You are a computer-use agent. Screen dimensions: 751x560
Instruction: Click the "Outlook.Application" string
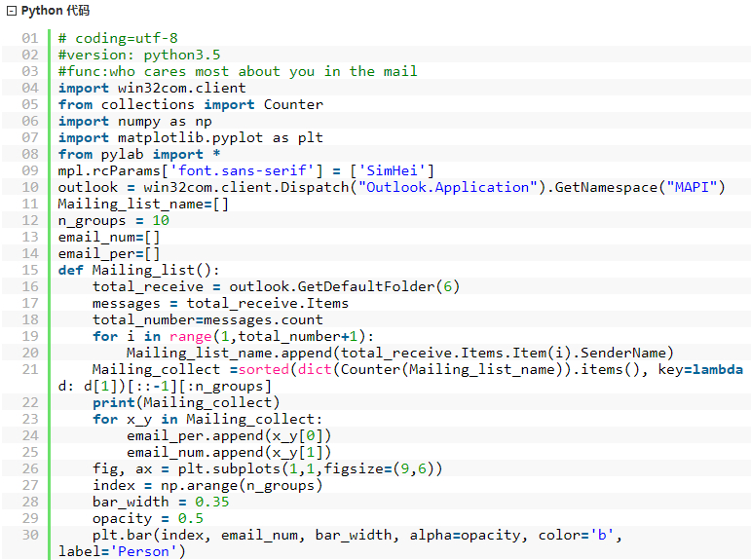pyautogui.click(x=448, y=187)
